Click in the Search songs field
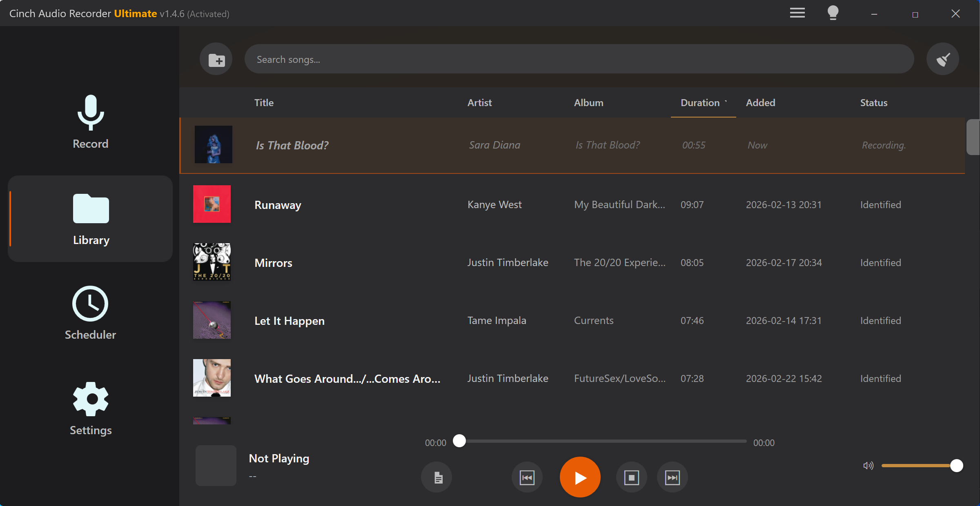Viewport: 980px width, 506px height. [x=579, y=59]
